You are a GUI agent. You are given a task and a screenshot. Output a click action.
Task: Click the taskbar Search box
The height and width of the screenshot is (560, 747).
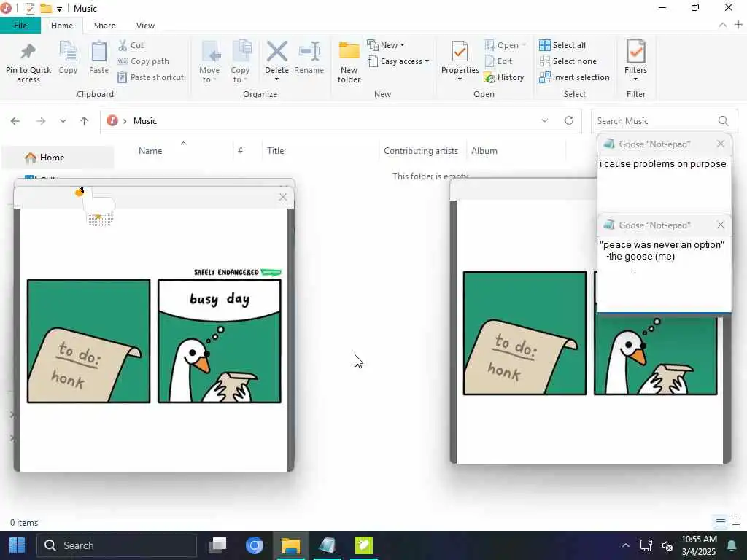[x=117, y=545]
